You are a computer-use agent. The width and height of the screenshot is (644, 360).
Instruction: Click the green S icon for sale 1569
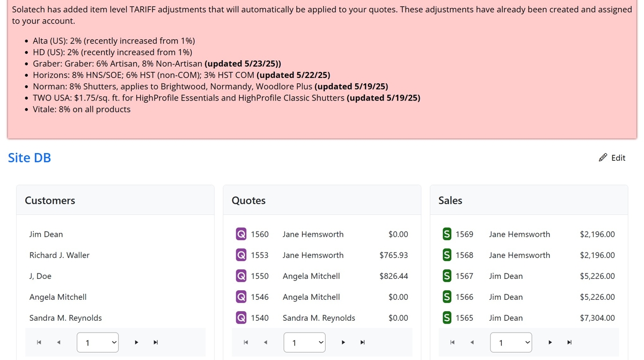click(447, 234)
